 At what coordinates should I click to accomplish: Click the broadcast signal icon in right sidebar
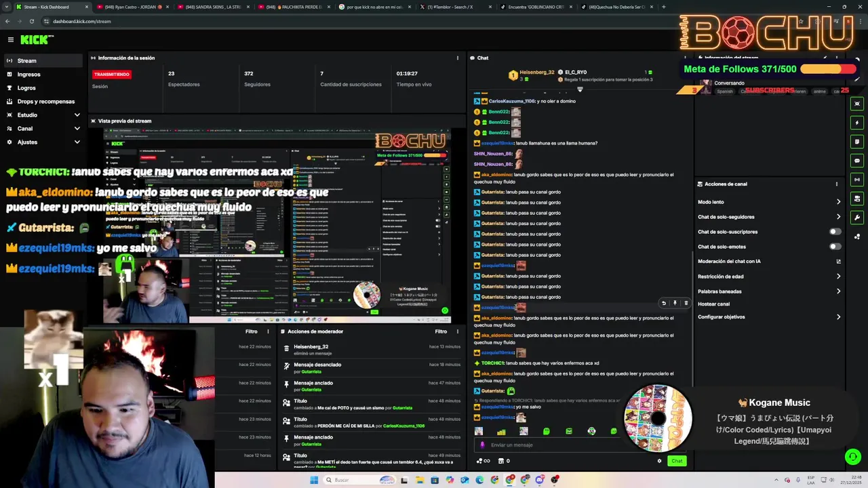857,180
